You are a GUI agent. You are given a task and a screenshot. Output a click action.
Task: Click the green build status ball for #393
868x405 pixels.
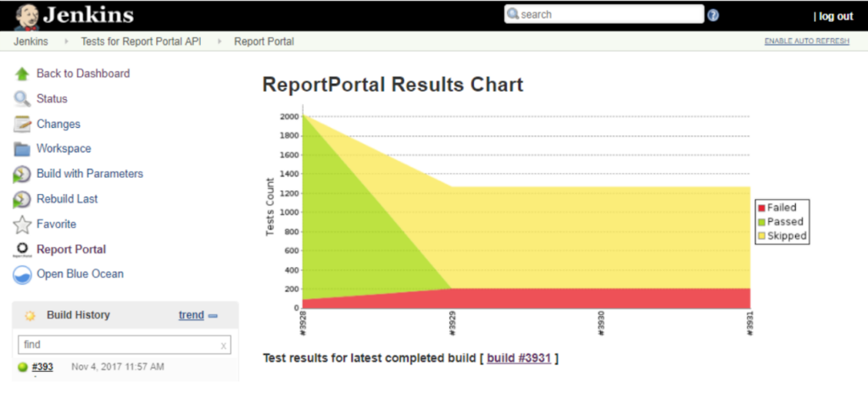click(x=23, y=367)
